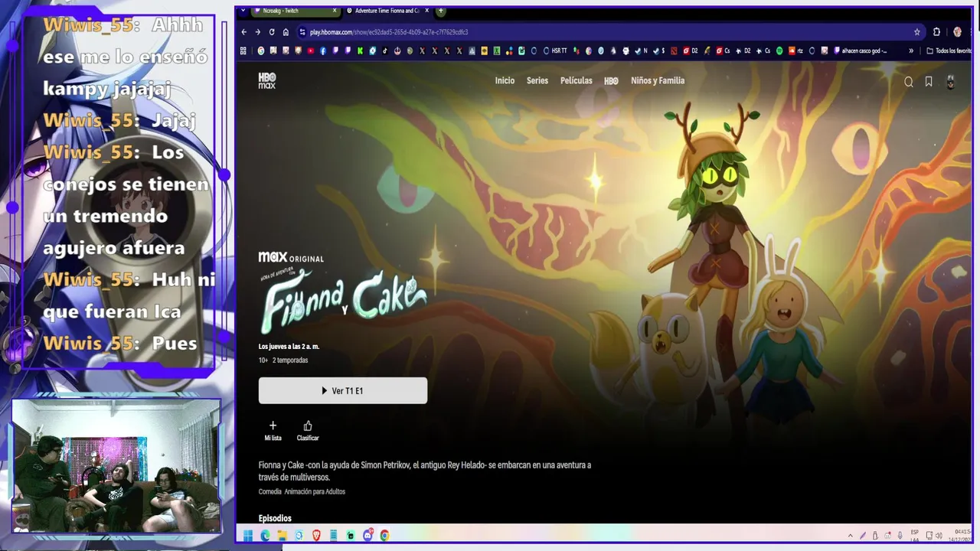Show hidden system tray icons
This screenshot has width=980, height=551.
point(851,536)
